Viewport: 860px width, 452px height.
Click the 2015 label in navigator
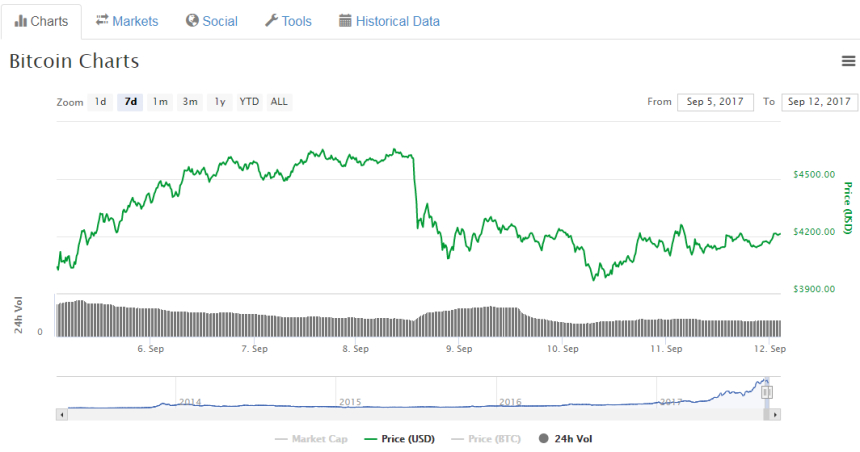point(350,402)
